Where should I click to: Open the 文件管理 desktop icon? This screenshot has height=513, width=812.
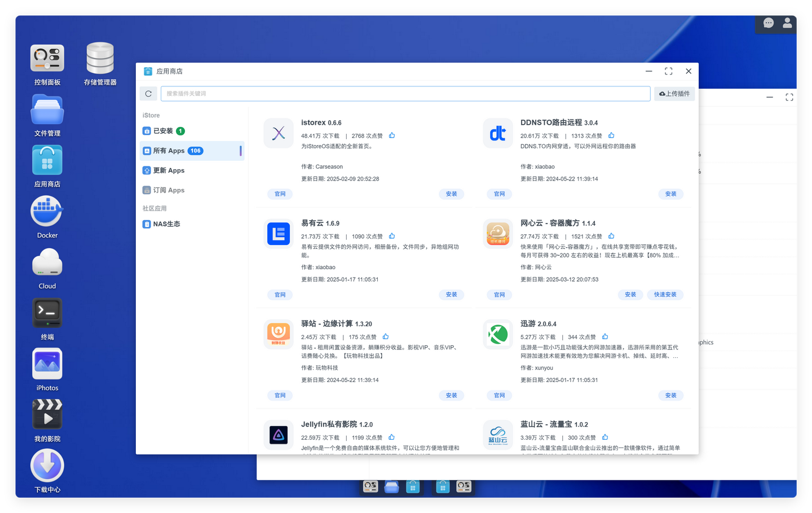click(47, 109)
